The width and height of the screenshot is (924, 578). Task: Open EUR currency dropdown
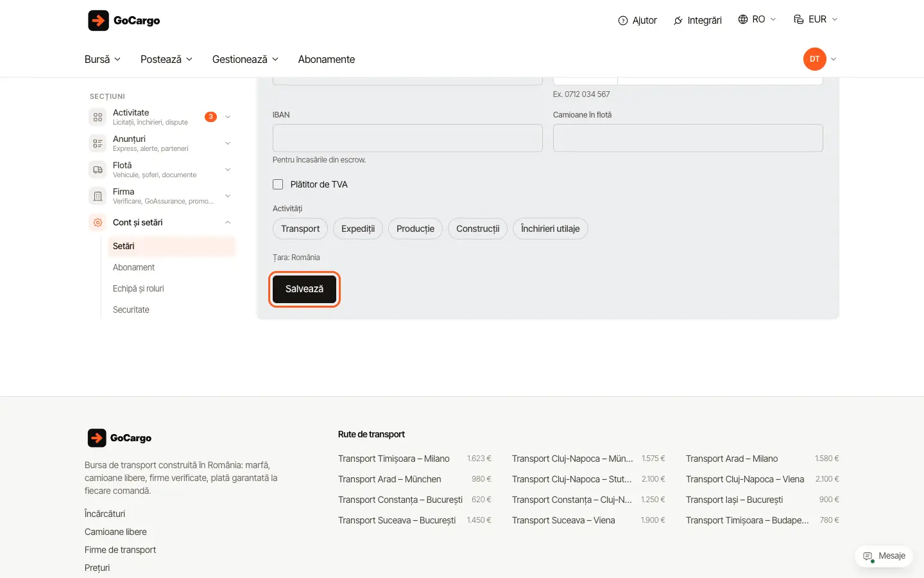click(x=816, y=19)
